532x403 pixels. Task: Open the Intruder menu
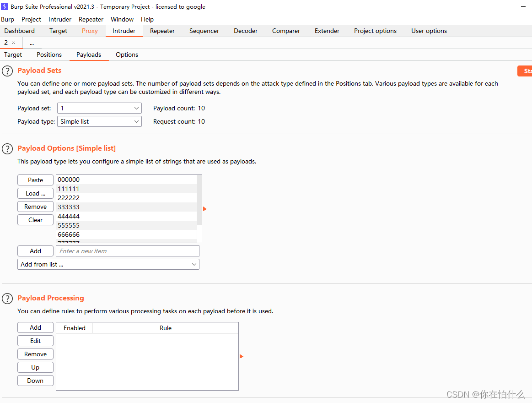pos(60,19)
